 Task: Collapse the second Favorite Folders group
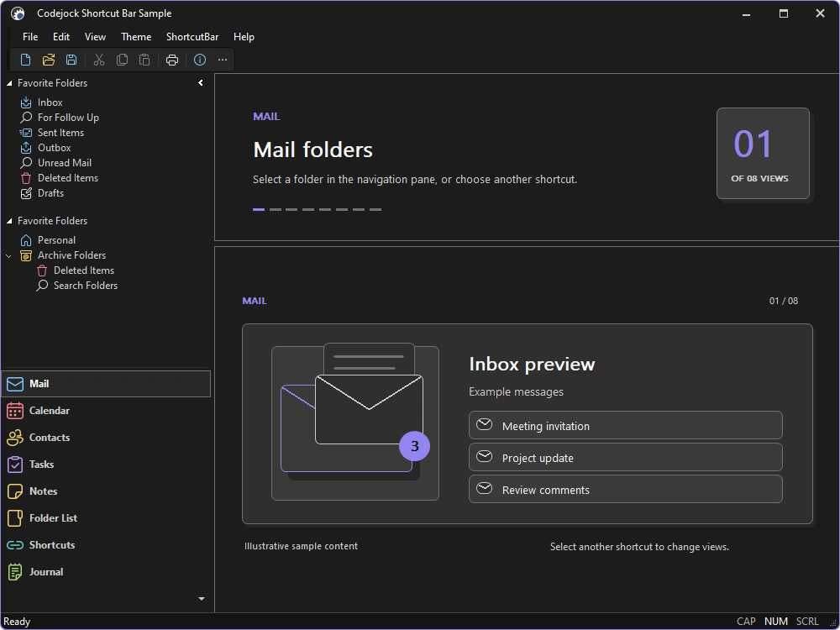click(x=9, y=221)
